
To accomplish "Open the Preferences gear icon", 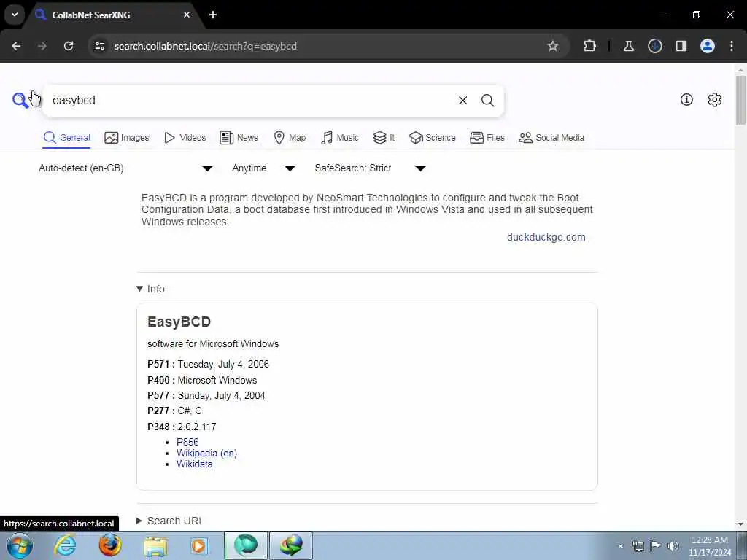I will click(x=714, y=99).
